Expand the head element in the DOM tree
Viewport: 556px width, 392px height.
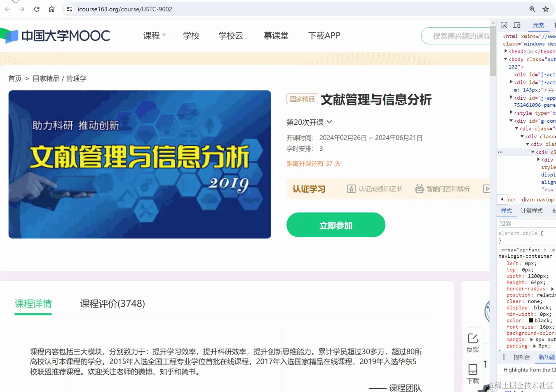coord(506,51)
